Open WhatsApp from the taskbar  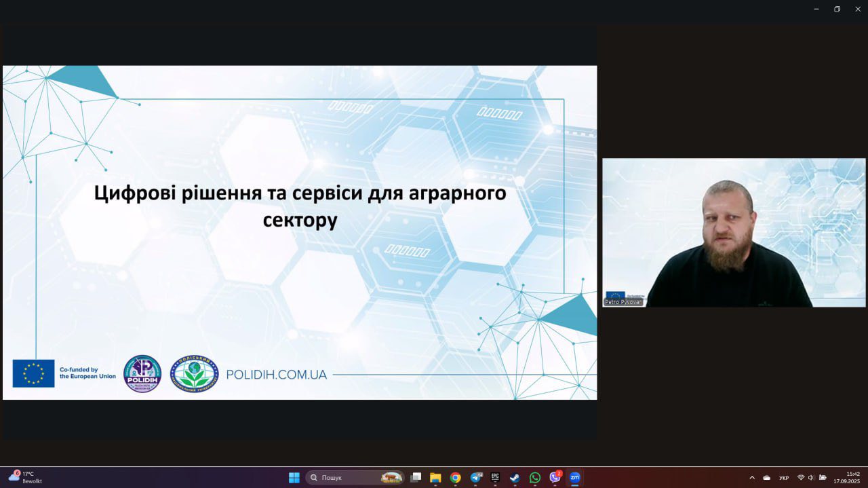[x=535, y=478]
